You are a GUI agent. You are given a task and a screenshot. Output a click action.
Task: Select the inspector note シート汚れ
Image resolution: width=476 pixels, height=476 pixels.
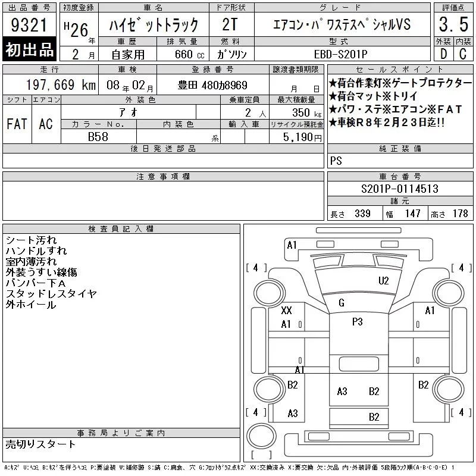click(x=32, y=240)
